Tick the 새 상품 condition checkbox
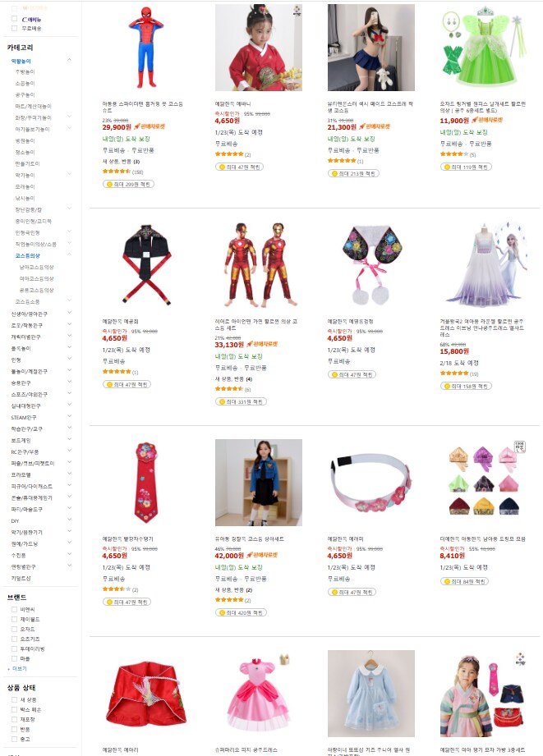The height and width of the screenshot is (756, 543). coord(15,699)
